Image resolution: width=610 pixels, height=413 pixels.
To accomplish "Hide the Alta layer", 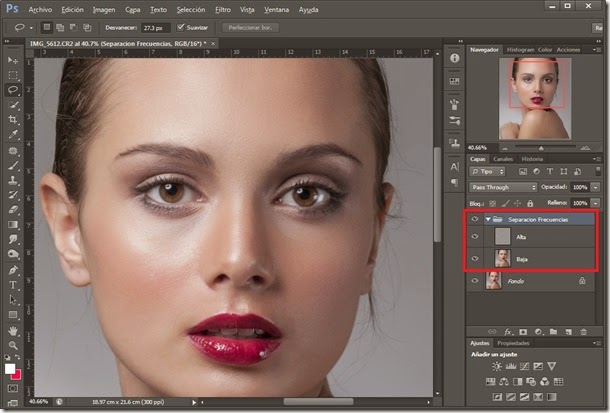I will point(475,236).
